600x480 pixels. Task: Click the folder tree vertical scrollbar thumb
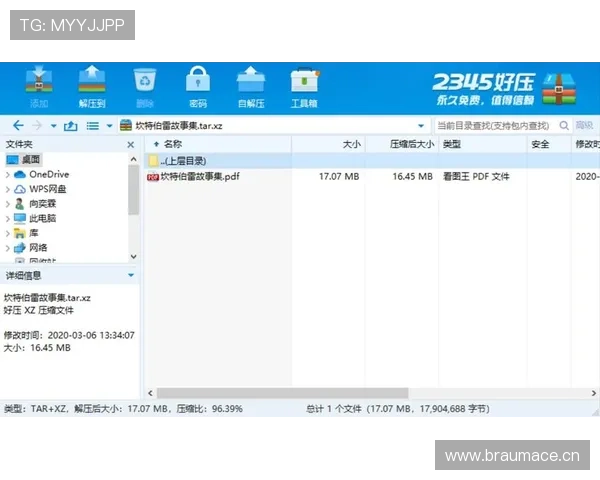[x=134, y=190]
